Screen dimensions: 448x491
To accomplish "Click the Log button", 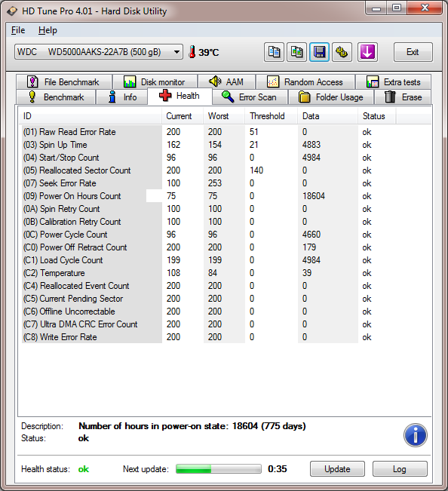I will tap(400, 469).
